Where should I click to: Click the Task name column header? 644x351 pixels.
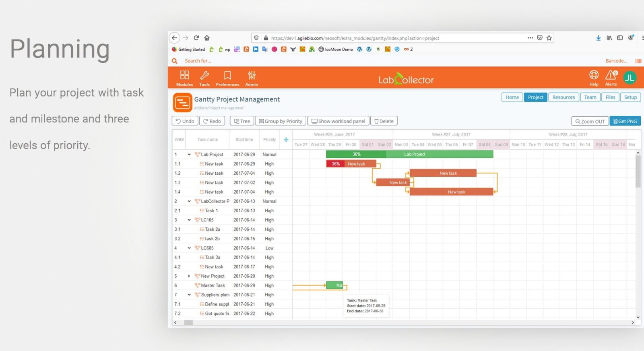click(207, 140)
